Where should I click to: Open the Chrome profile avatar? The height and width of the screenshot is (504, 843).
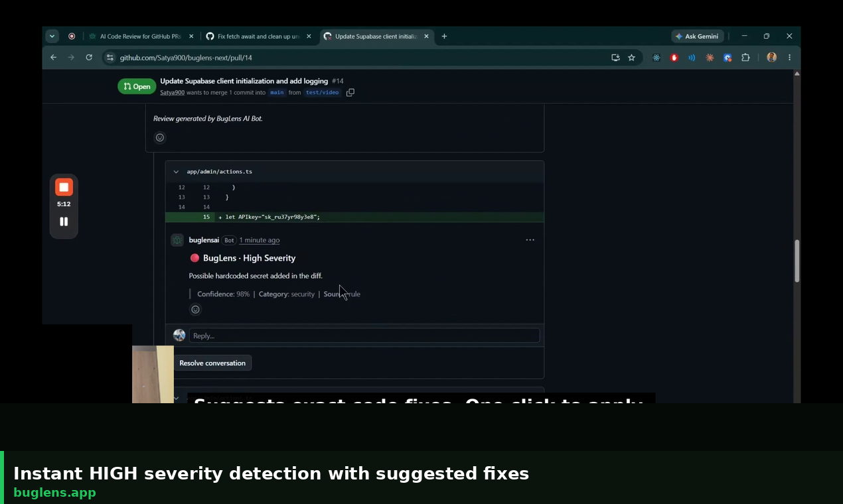click(x=771, y=58)
